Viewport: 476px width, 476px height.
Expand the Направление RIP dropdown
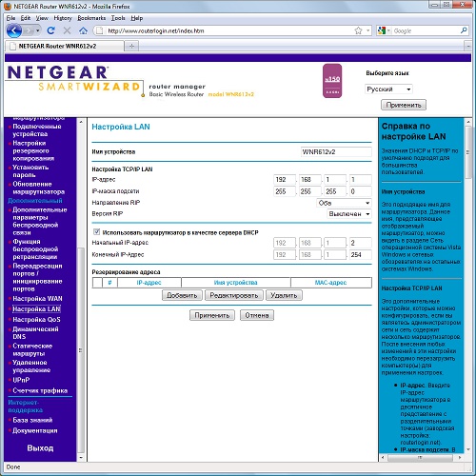click(344, 203)
